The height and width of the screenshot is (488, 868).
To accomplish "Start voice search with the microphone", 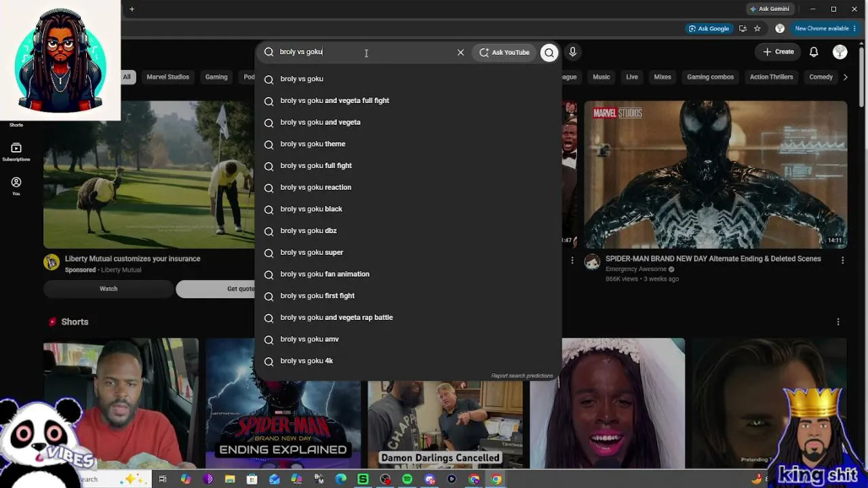I will pyautogui.click(x=573, y=52).
